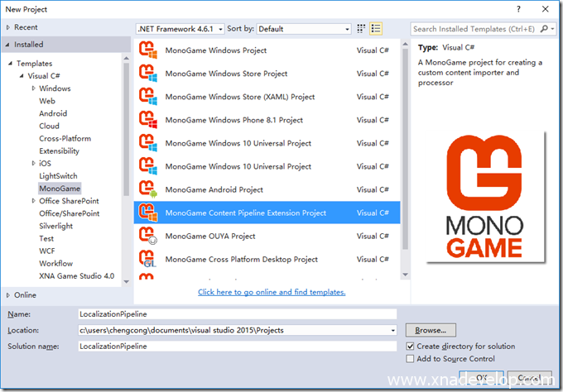Open the .NET Framework version dropdown
563x392 pixels.
coord(187,29)
